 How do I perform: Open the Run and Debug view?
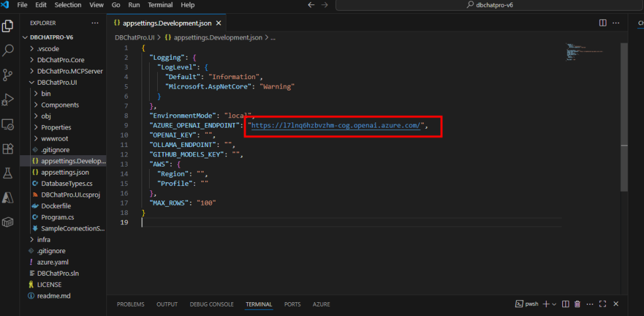[x=8, y=100]
